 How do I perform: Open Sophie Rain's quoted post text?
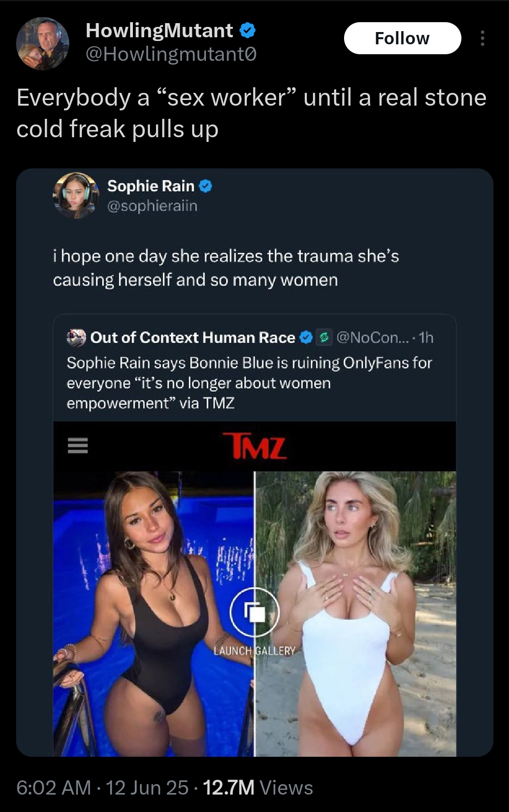(225, 268)
